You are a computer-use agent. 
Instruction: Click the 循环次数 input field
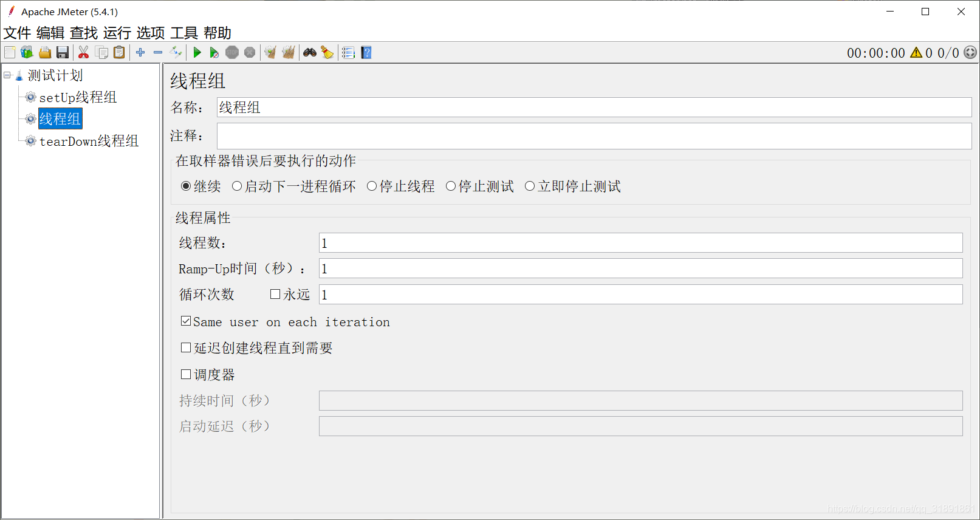pos(641,295)
